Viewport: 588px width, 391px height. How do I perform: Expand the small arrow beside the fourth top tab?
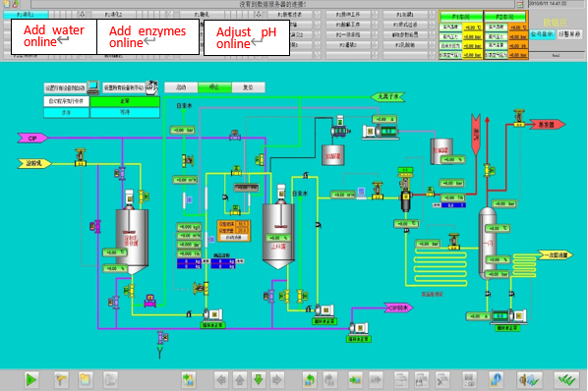(x=318, y=14)
